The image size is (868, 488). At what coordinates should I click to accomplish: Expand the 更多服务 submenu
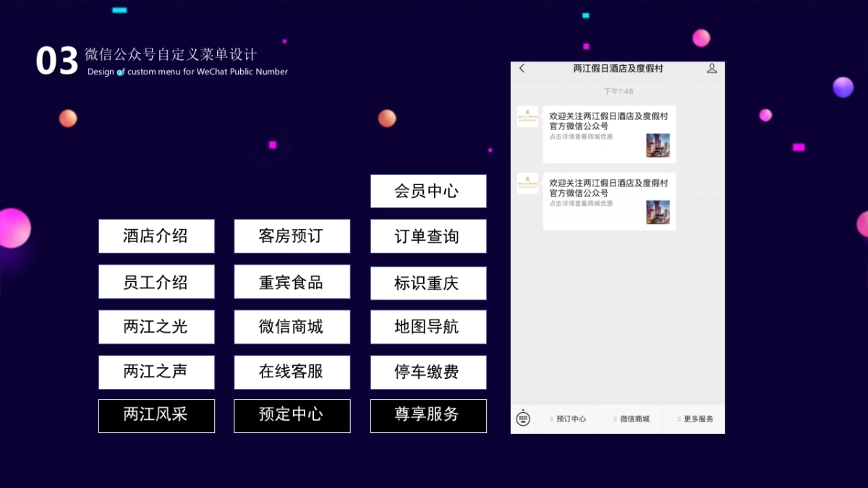tap(695, 419)
